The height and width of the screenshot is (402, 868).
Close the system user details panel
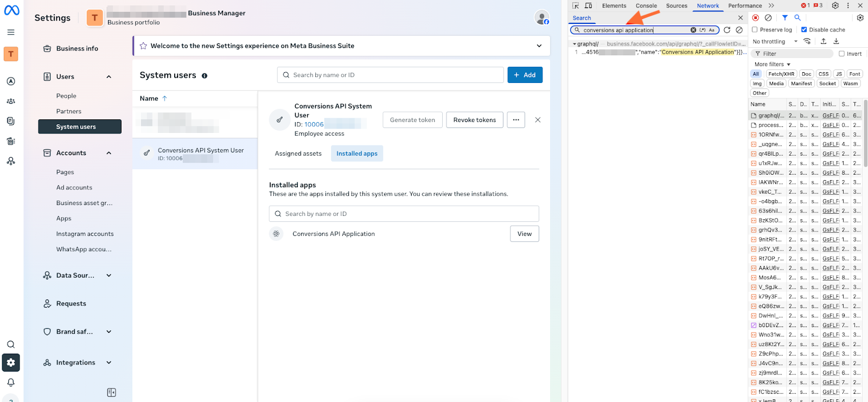click(538, 120)
